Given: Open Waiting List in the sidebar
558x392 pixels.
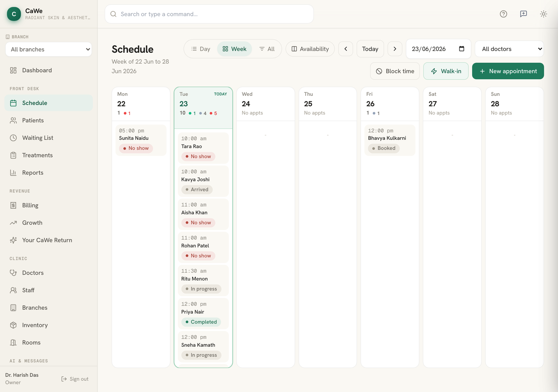Looking at the screenshot, I should pos(48,138).
